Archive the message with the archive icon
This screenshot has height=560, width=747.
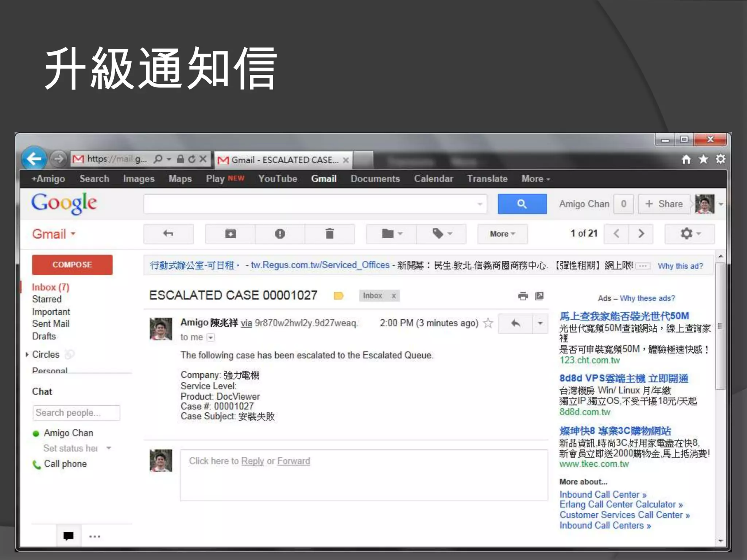230,234
